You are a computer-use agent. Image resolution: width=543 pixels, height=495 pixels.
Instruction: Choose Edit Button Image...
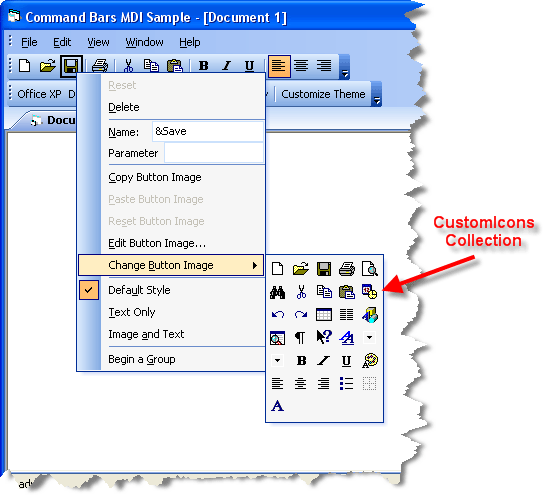pos(171,243)
